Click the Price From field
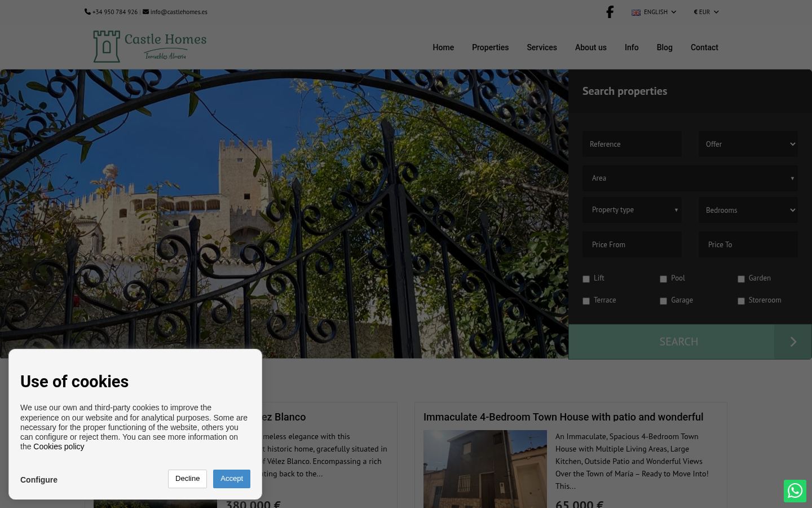The image size is (812, 508). point(632,244)
